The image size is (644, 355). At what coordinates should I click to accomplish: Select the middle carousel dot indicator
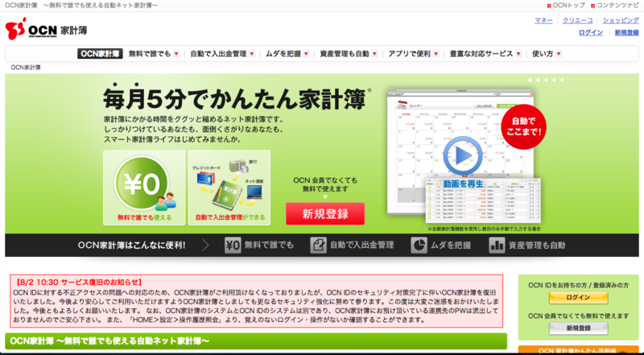(547, 80)
